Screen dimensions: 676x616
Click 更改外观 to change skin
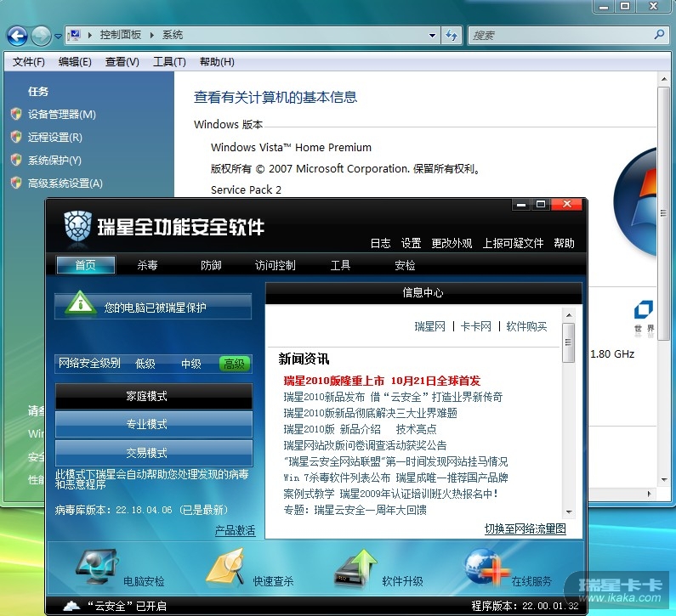tap(452, 243)
